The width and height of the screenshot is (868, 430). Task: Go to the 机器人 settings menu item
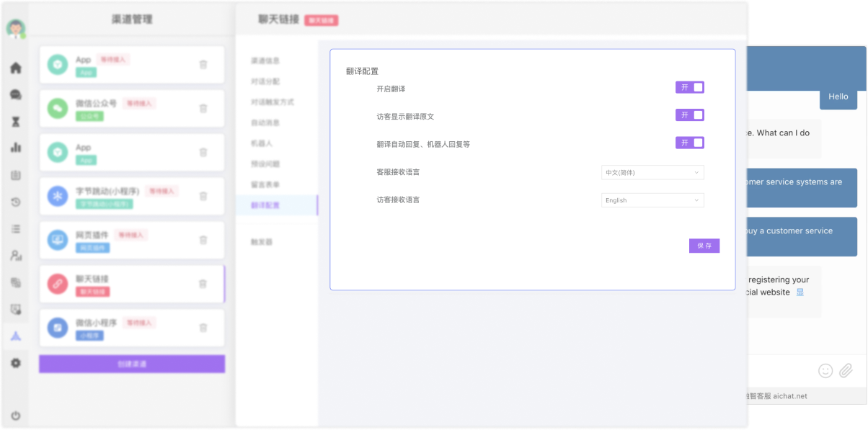[262, 143]
